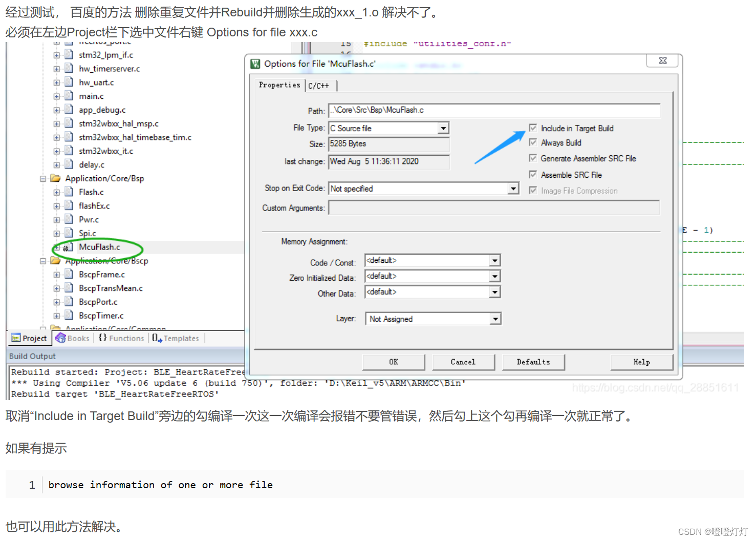
Task: Select the Templates panel tab
Action: click(176, 338)
